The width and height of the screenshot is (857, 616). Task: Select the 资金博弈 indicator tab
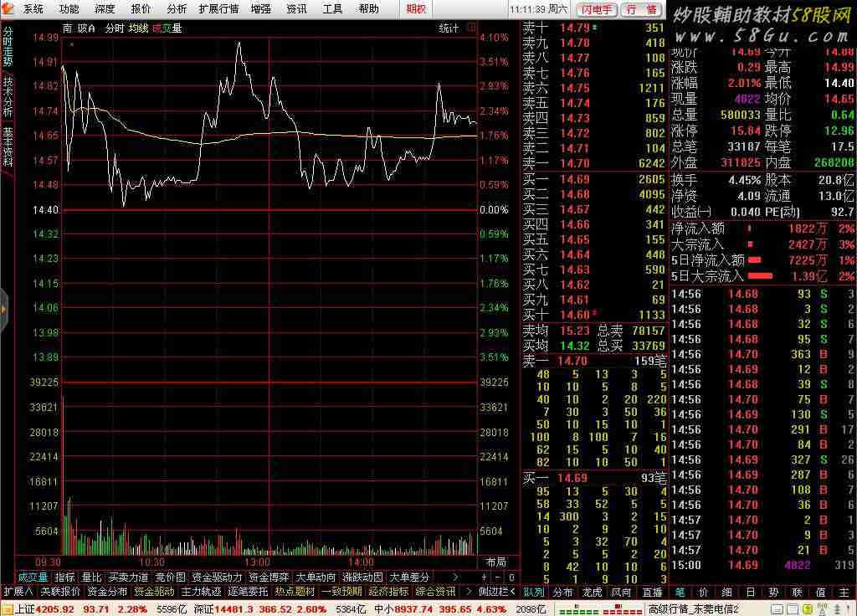(x=269, y=577)
